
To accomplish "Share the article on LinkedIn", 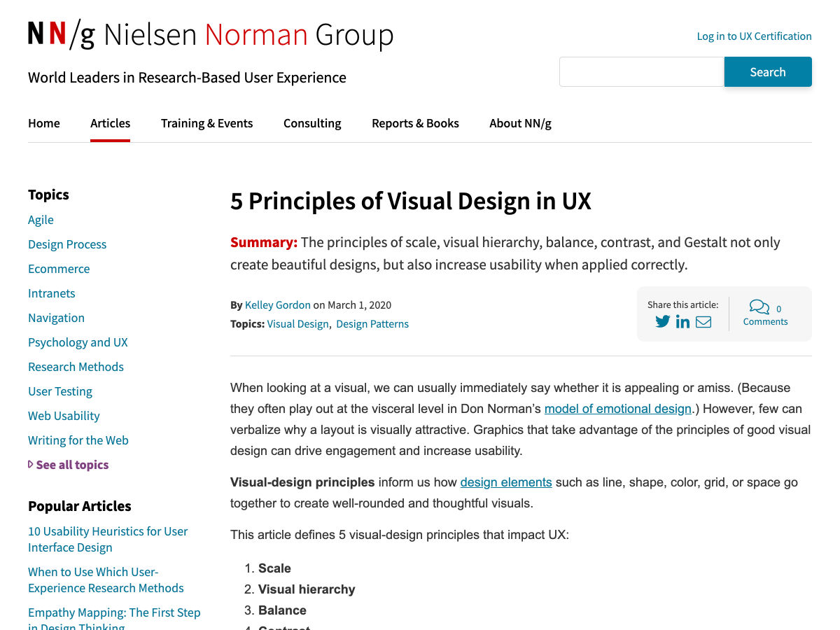I will (682, 322).
